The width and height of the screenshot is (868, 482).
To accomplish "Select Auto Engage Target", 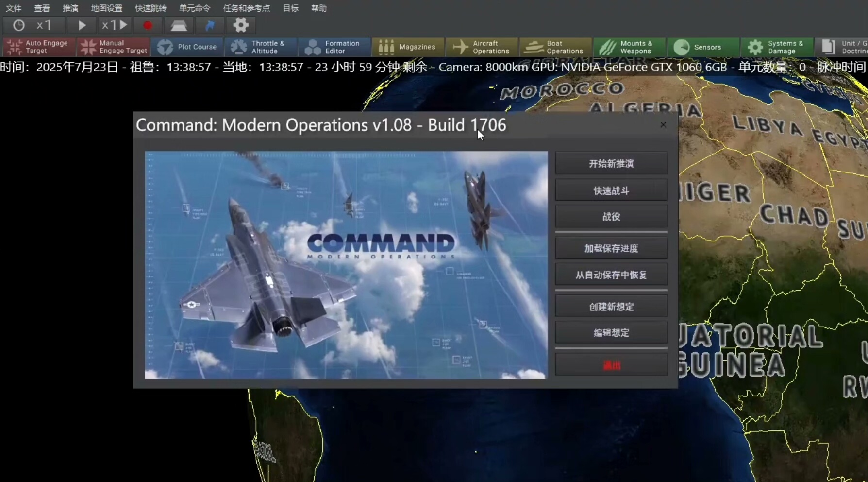I will pyautogui.click(x=39, y=47).
